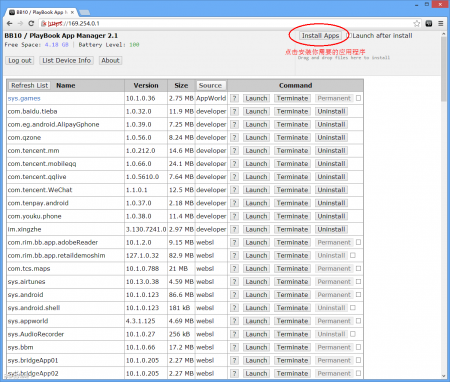Open a new browser tab
This screenshot has width=450, height=382.
85,12
